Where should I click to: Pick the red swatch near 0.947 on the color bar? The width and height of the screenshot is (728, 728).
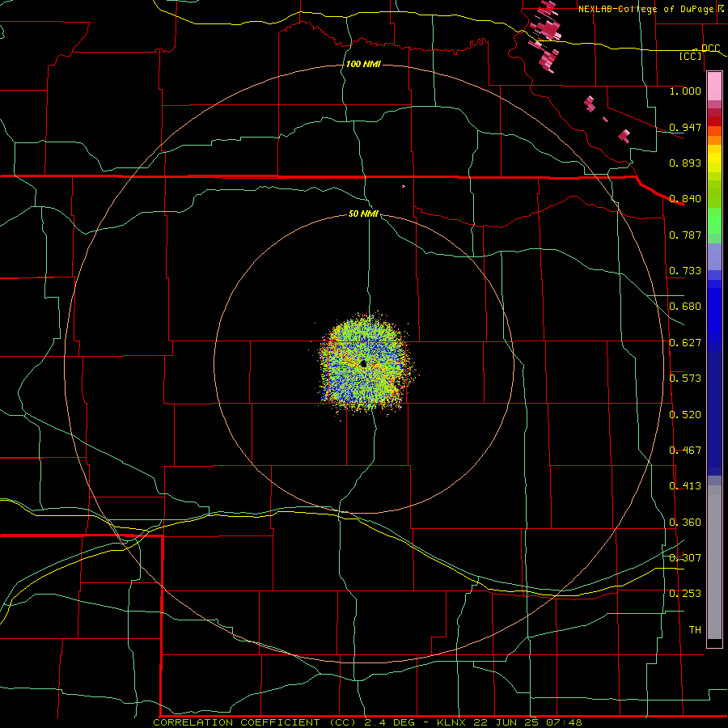[714, 121]
